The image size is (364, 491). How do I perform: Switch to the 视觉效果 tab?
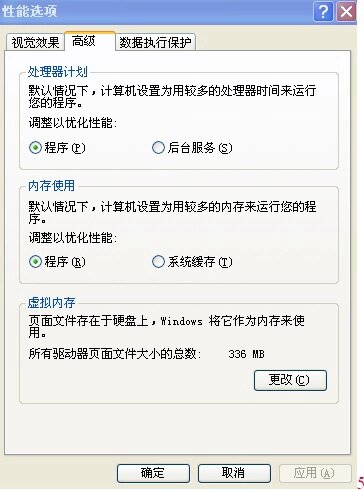pyautogui.click(x=35, y=42)
